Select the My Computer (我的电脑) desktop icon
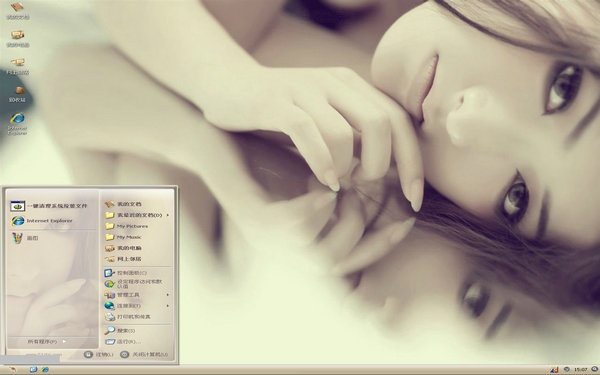This screenshot has height=375, width=600. pos(18,39)
